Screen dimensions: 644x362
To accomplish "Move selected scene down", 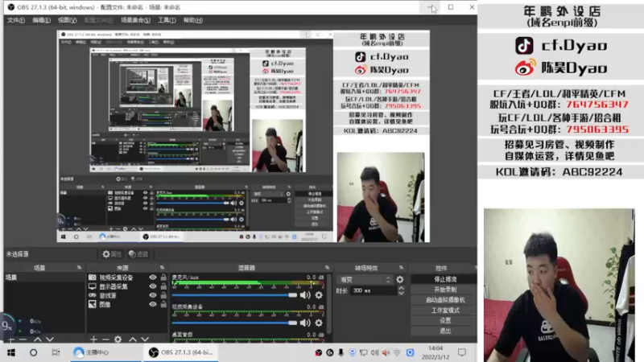I will coord(50,339).
